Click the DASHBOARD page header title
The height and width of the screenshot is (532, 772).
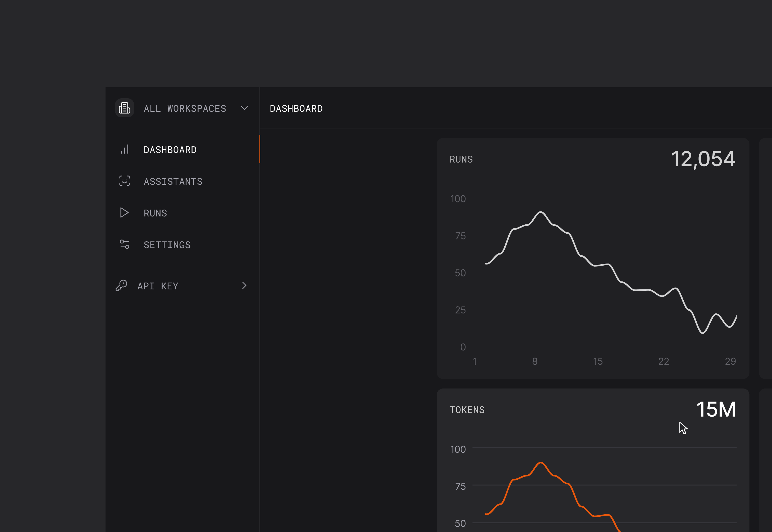[296, 108]
